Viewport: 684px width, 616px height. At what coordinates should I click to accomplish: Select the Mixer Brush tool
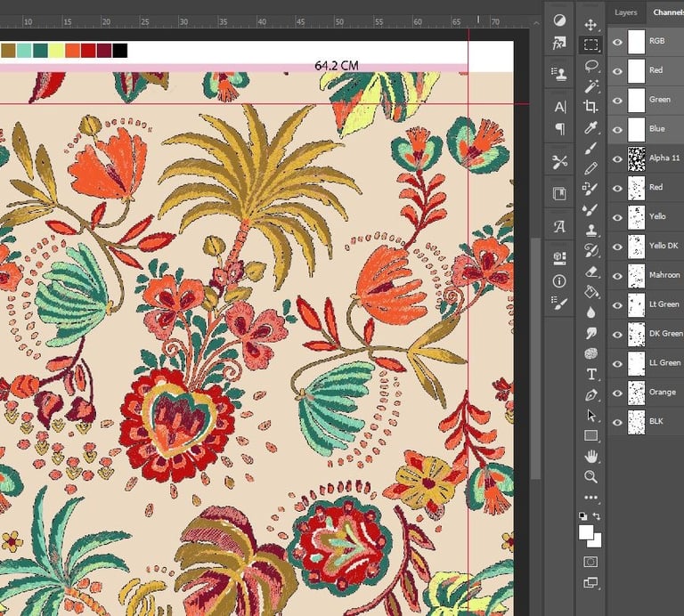click(x=590, y=209)
